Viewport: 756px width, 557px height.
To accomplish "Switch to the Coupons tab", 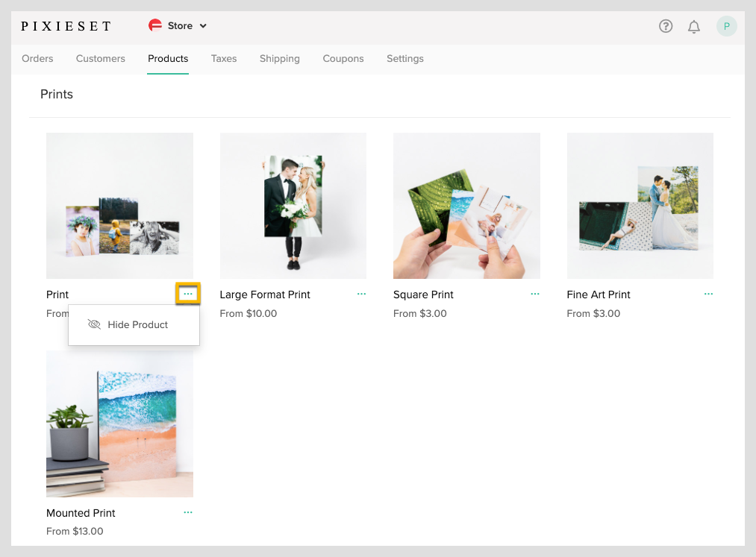I will click(x=343, y=58).
